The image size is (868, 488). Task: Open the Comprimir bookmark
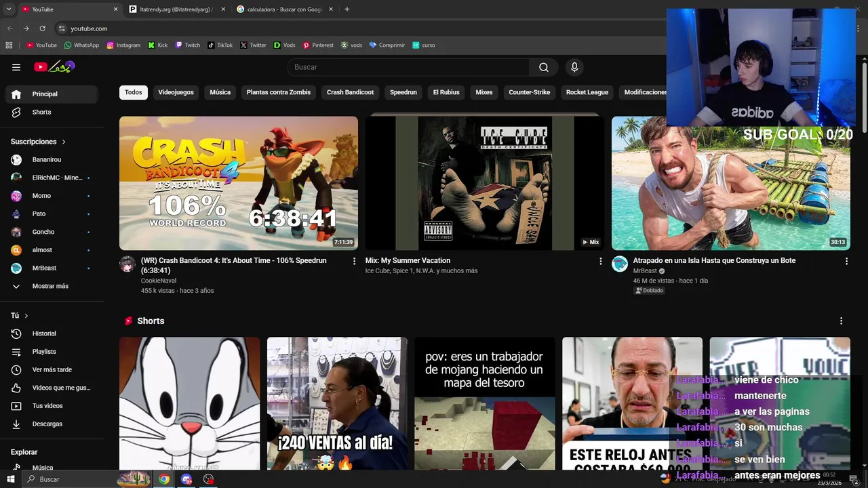tap(387, 45)
